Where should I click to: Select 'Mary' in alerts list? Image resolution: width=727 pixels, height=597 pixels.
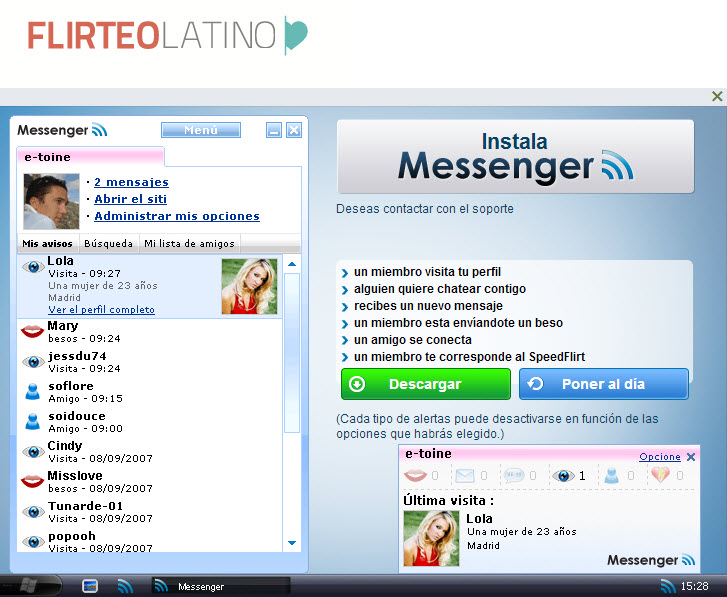[x=63, y=326]
